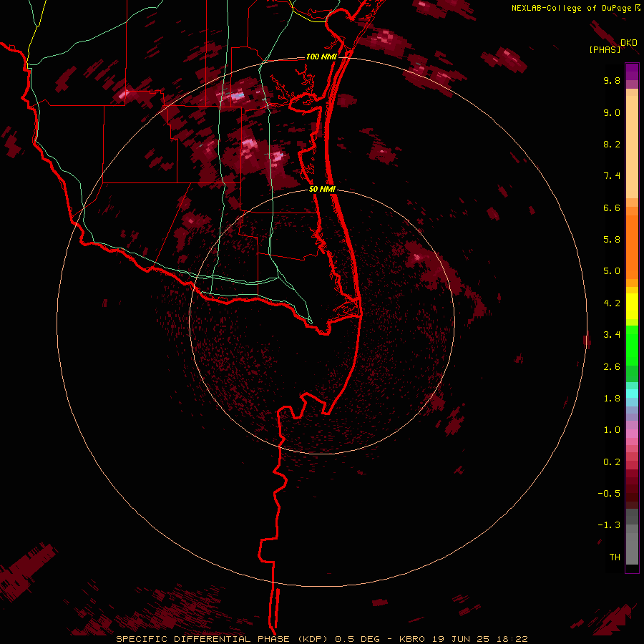Pick the orange band on the colorbar
The image size is (644, 644).
pyautogui.click(x=632, y=248)
